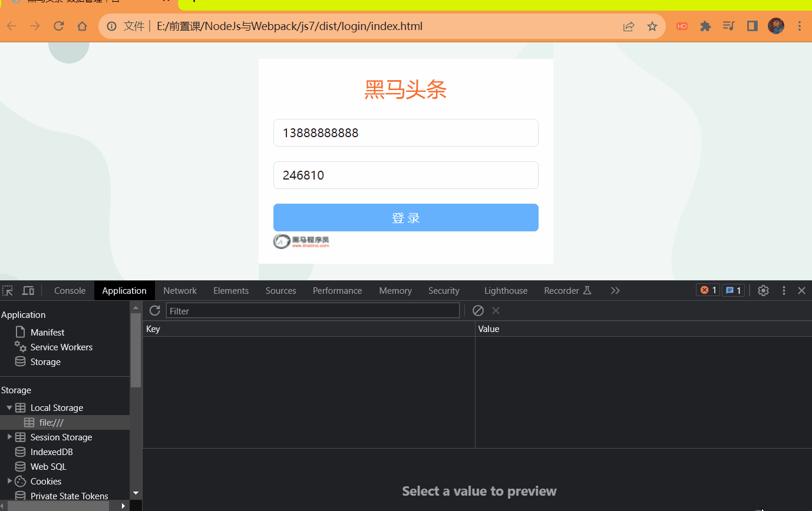The image size is (812, 511).
Task: Reload the page with the refresh icon
Action: (58, 26)
